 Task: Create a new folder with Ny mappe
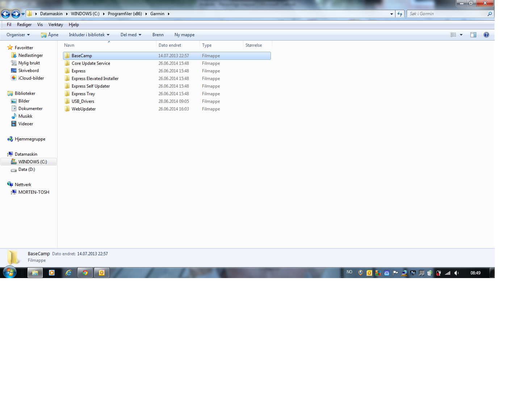click(x=184, y=35)
